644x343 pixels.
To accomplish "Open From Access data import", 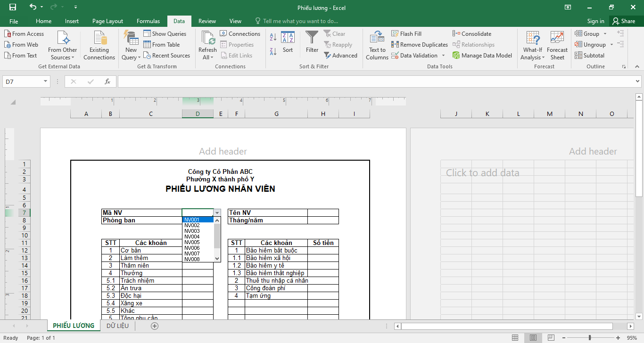I will click(x=24, y=34).
